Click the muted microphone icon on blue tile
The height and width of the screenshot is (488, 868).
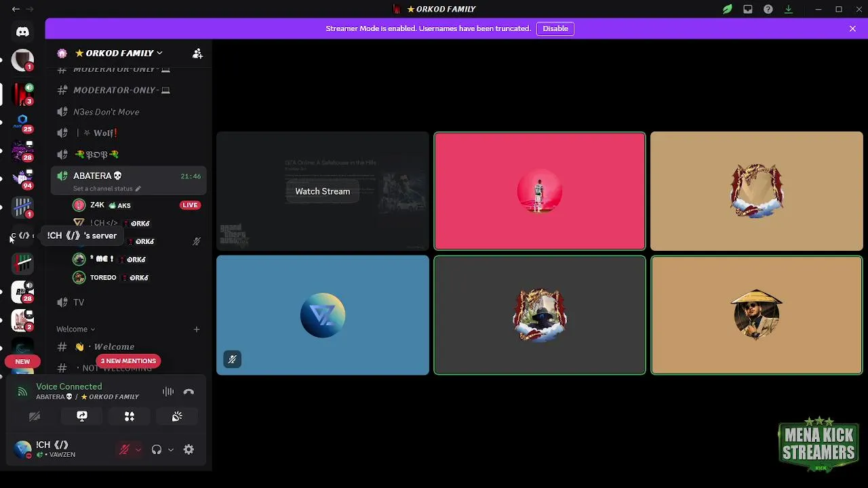click(x=232, y=359)
